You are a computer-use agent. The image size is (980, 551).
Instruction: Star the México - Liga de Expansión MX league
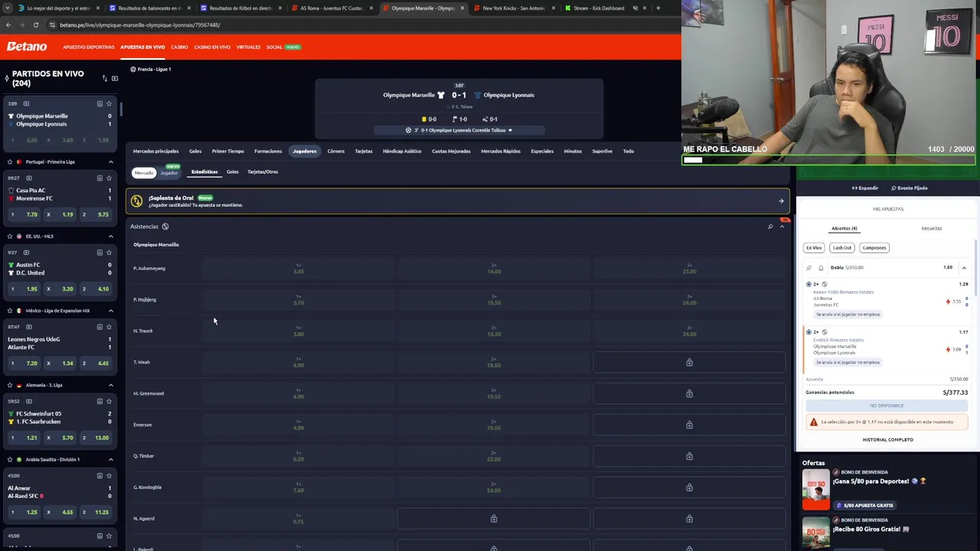(10, 311)
